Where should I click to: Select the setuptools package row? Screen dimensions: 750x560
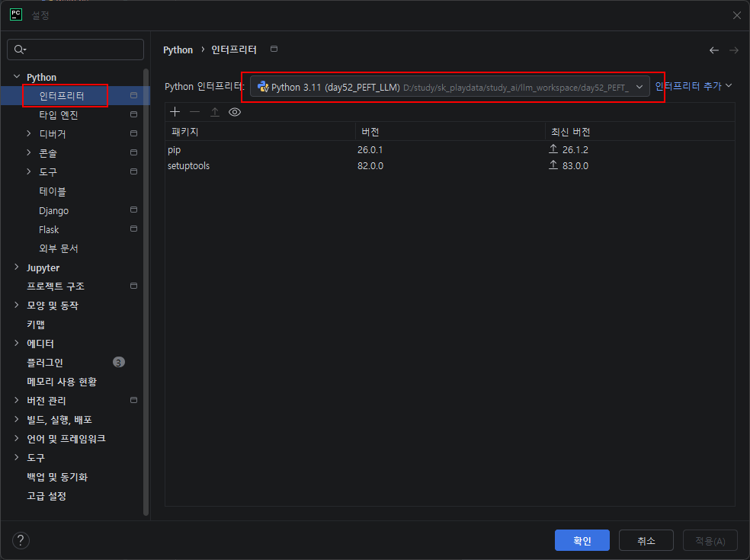(450, 165)
